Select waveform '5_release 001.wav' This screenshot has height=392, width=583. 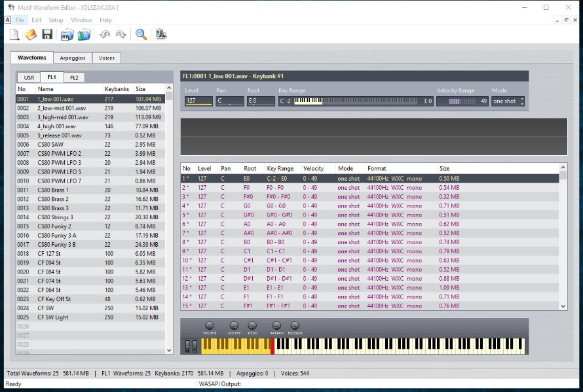point(90,135)
